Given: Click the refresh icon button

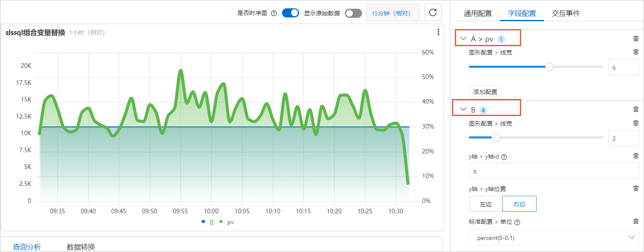Looking at the screenshot, I should [x=433, y=12].
